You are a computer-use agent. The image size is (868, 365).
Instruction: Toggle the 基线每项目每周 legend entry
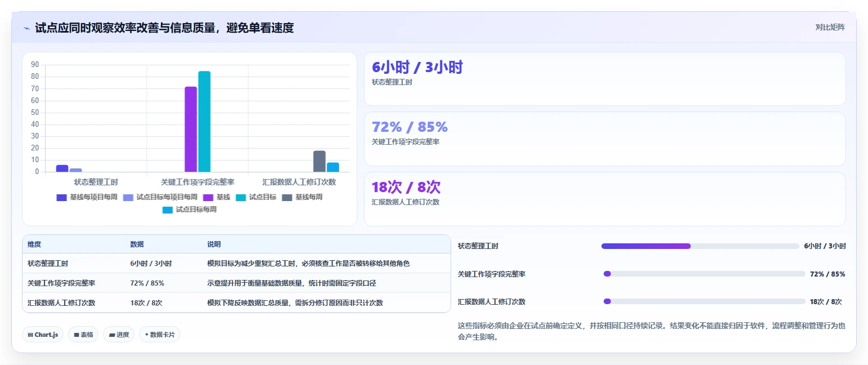[87, 197]
